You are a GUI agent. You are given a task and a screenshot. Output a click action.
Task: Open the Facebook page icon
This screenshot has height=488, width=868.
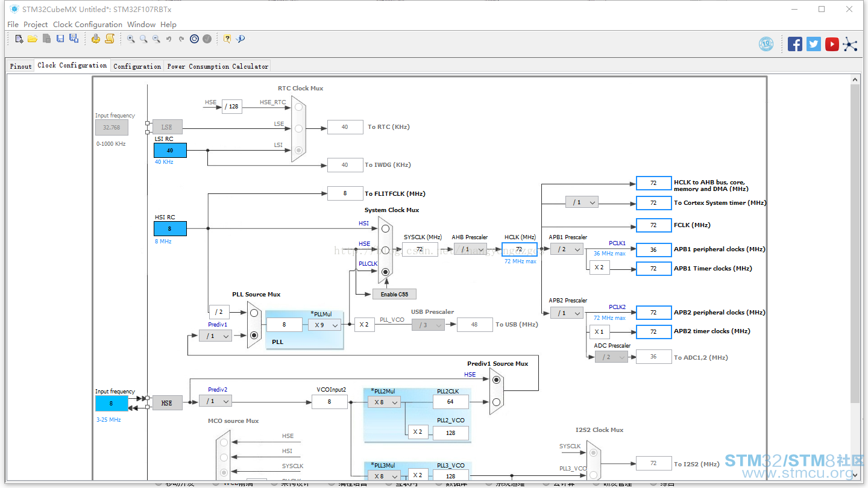point(795,44)
